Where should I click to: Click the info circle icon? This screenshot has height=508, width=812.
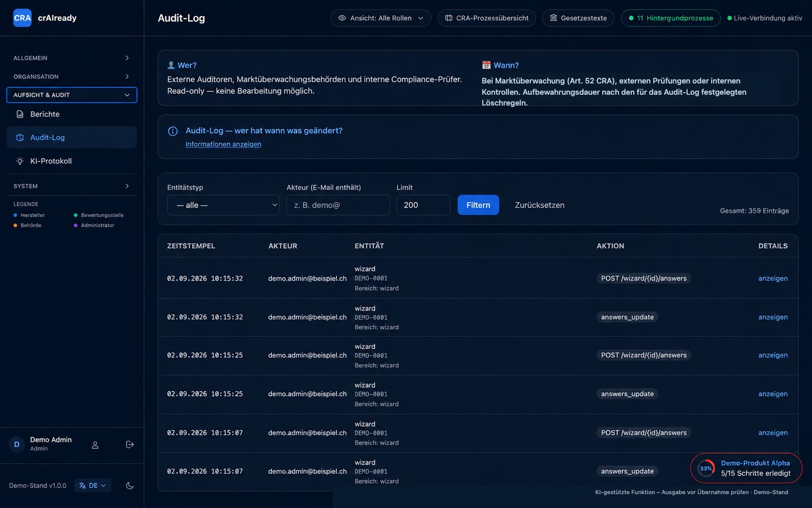pos(173,131)
